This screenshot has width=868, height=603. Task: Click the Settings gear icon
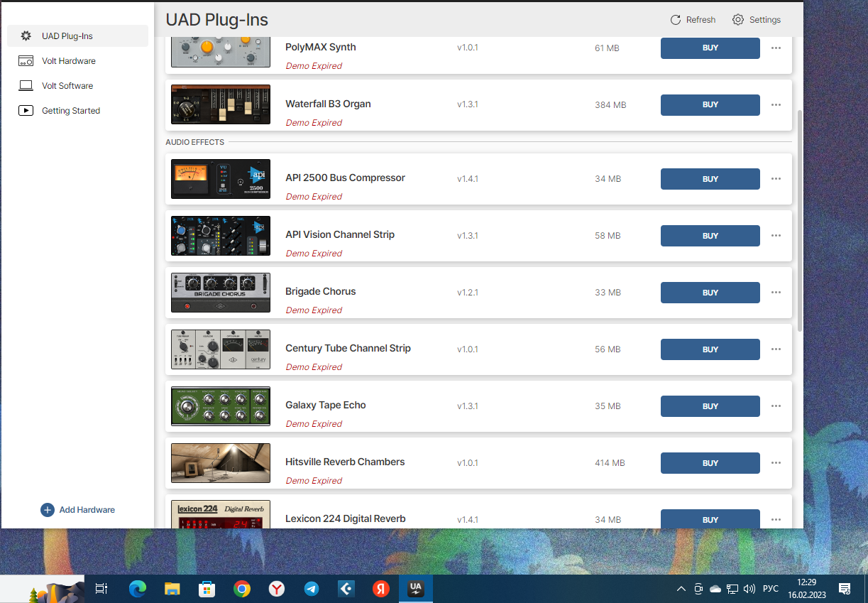pos(738,20)
